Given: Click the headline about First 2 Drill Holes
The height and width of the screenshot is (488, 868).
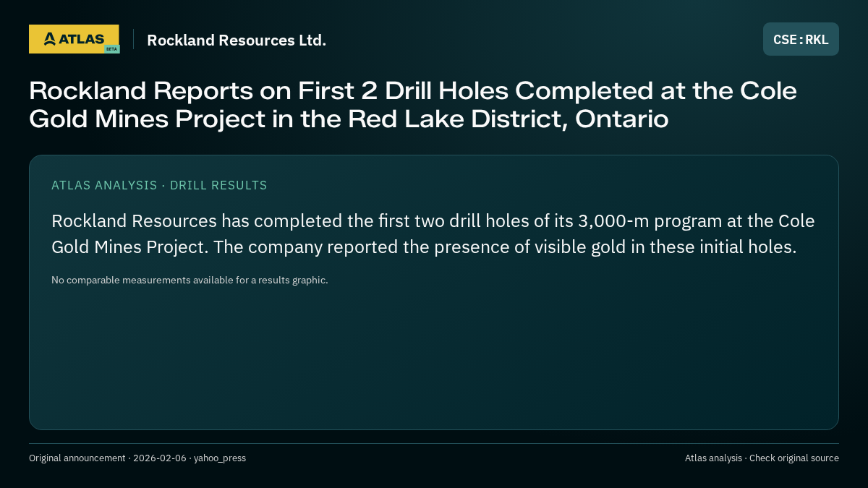Looking at the screenshot, I should pyautogui.click(x=413, y=105).
